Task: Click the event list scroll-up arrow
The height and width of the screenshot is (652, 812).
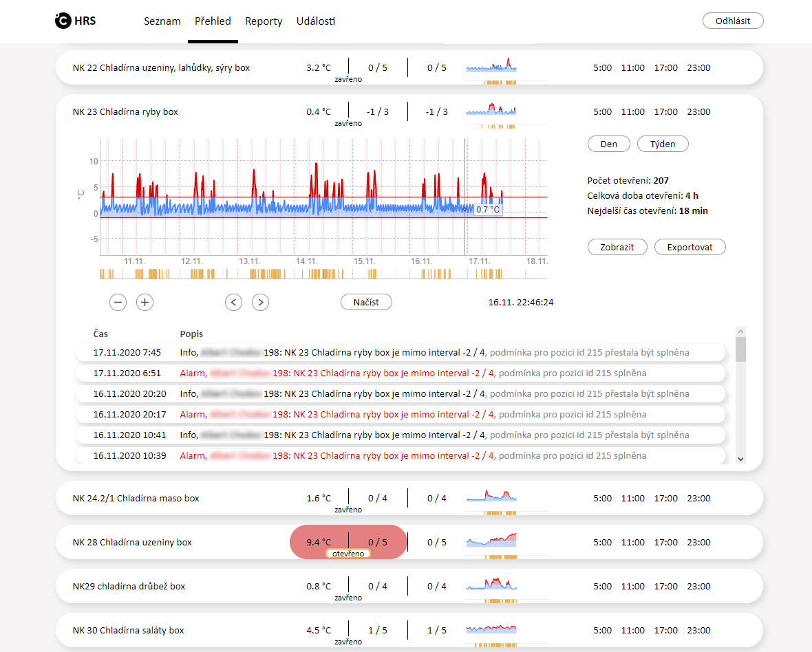Action: (740, 332)
